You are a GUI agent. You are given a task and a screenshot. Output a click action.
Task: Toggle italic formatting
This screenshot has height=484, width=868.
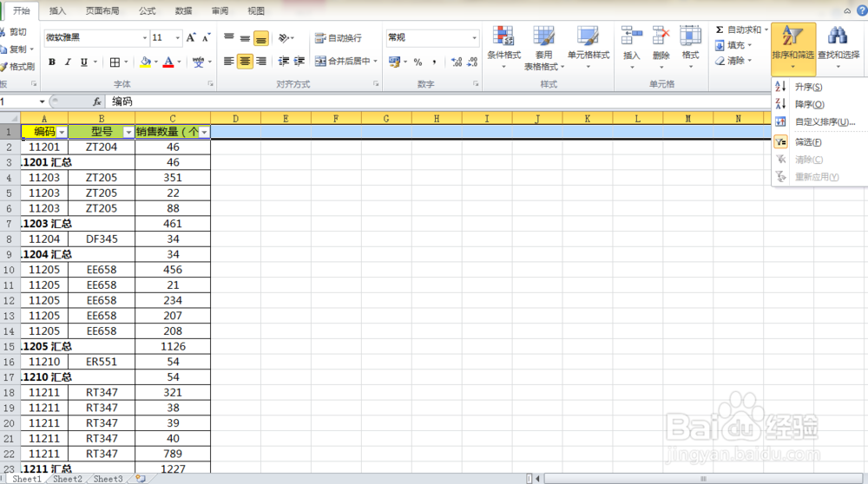click(x=68, y=62)
